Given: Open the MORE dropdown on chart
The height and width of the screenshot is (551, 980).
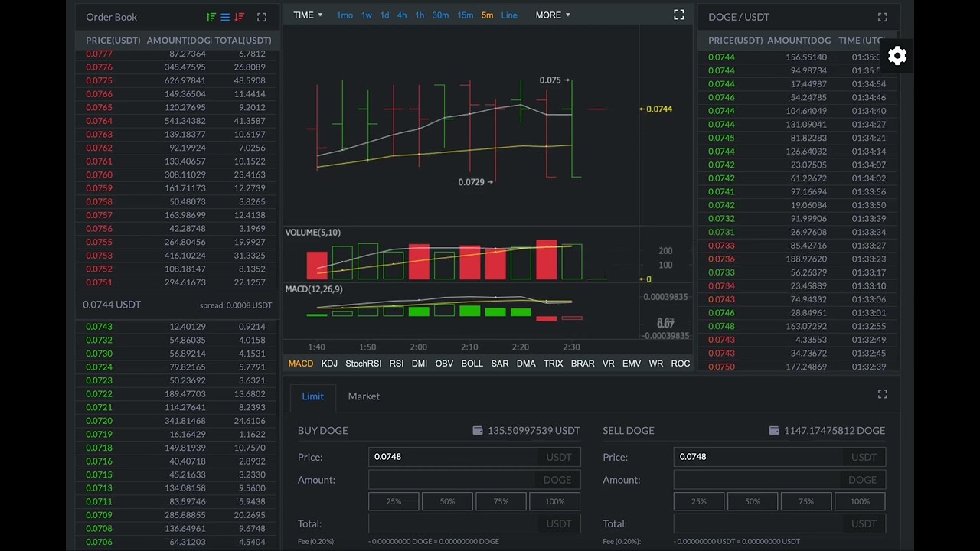Looking at the screenshot, I should [553, 15].
